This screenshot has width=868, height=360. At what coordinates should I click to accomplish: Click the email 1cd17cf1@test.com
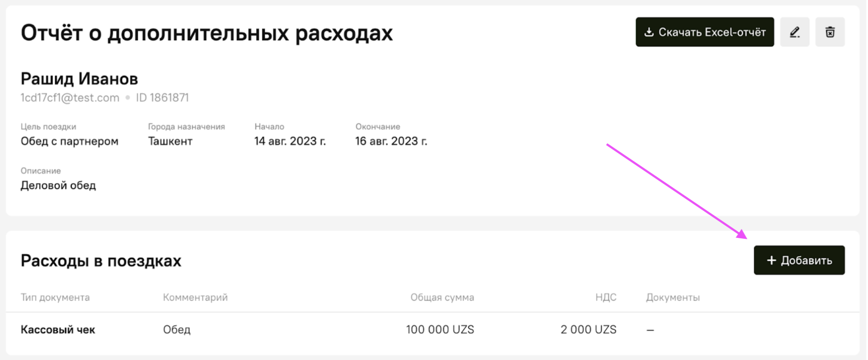pyautogui.click(x=70, y=98)
